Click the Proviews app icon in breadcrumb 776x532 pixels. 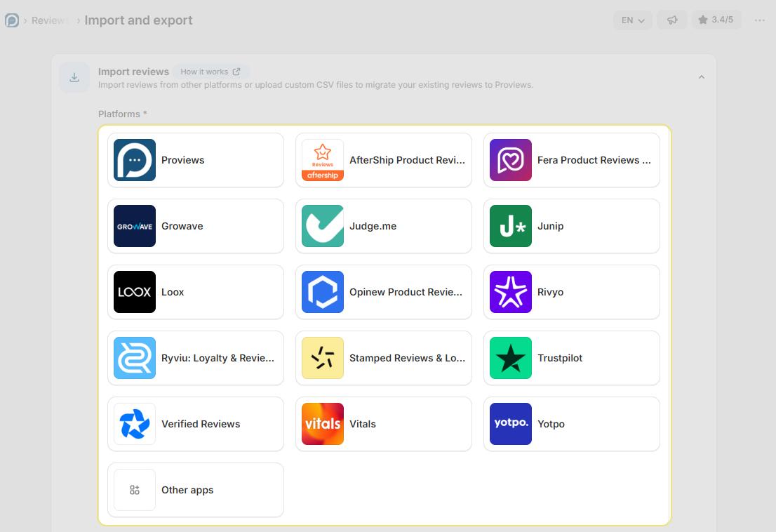click(12, 20)
